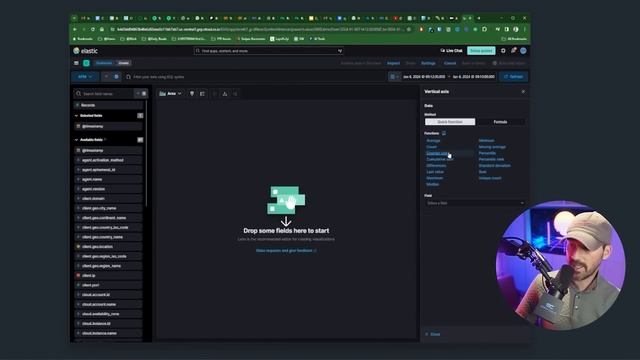Select cloud.account.name field
Screen dimensions: 640x360
point(108,304)
